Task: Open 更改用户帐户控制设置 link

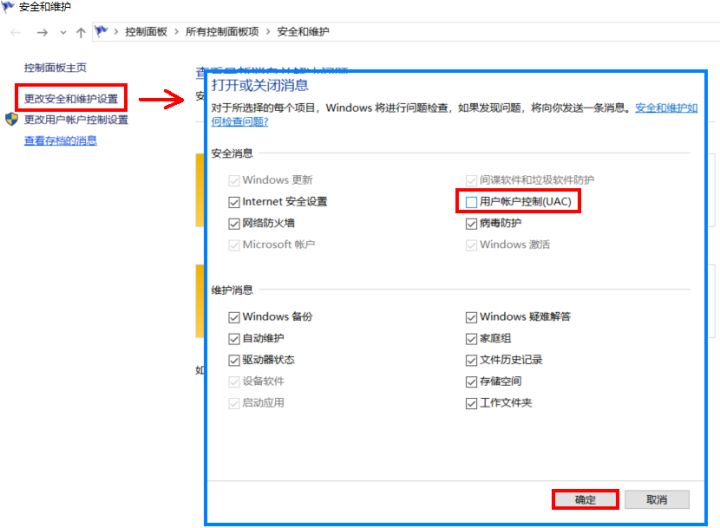Action: (x=76, y=120)
